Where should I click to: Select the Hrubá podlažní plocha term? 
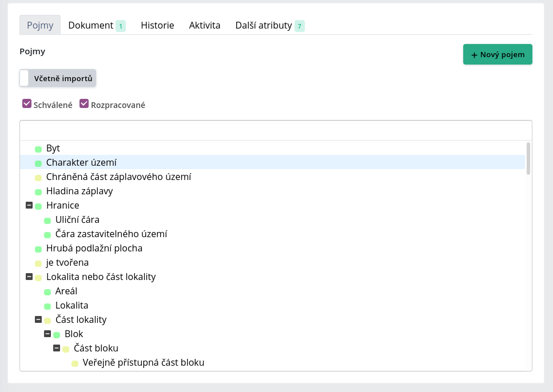tap(94, 248)
